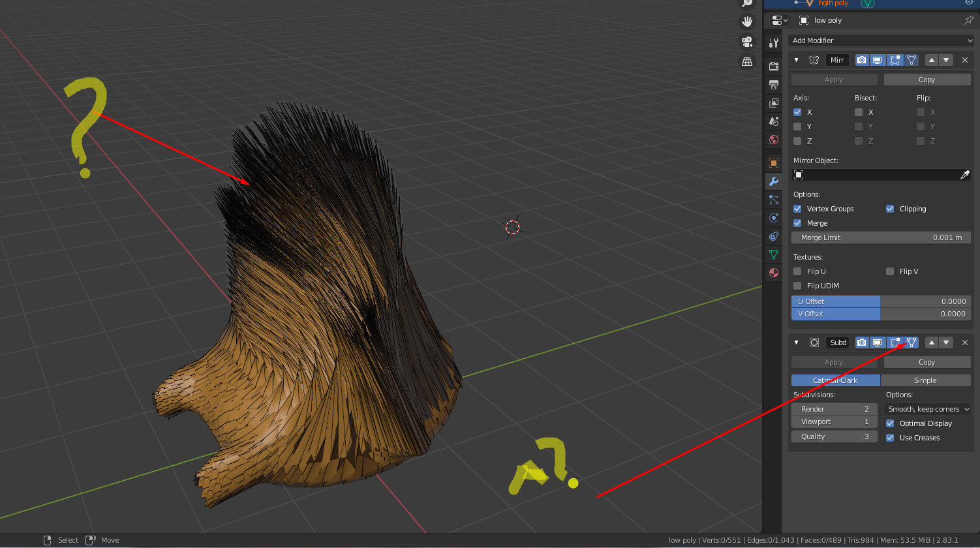Copy the Mirror modifier
This screenshot has height=548, width=980.
(x=927, y=80)
